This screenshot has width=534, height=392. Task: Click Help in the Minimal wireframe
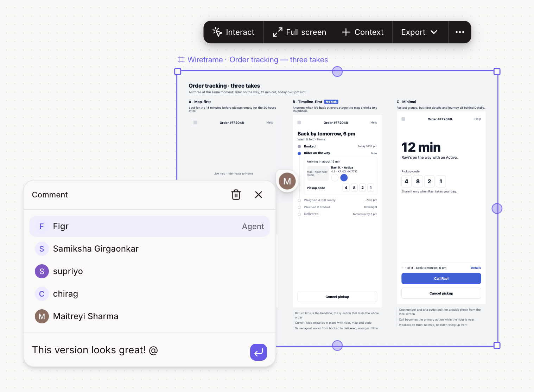[x=478, y=119]
